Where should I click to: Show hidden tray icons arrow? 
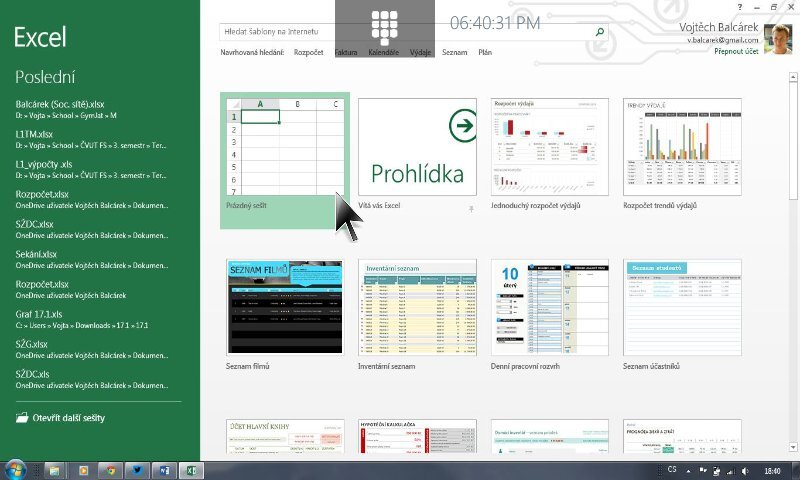(x=688, y=471)
